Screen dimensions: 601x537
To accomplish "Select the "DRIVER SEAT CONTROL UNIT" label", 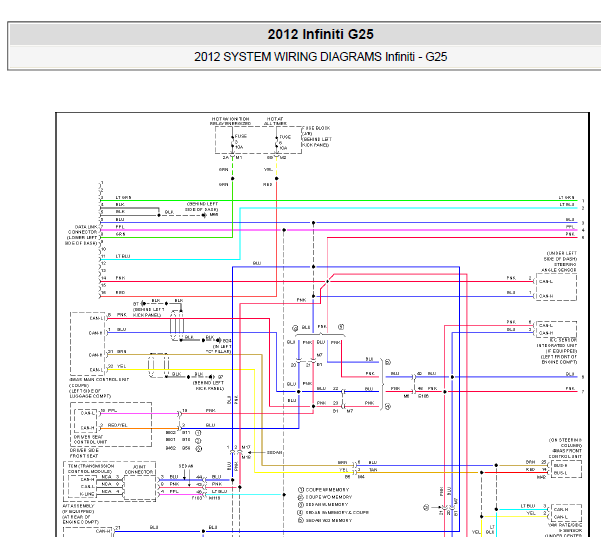I will click(x=90, y=439).
